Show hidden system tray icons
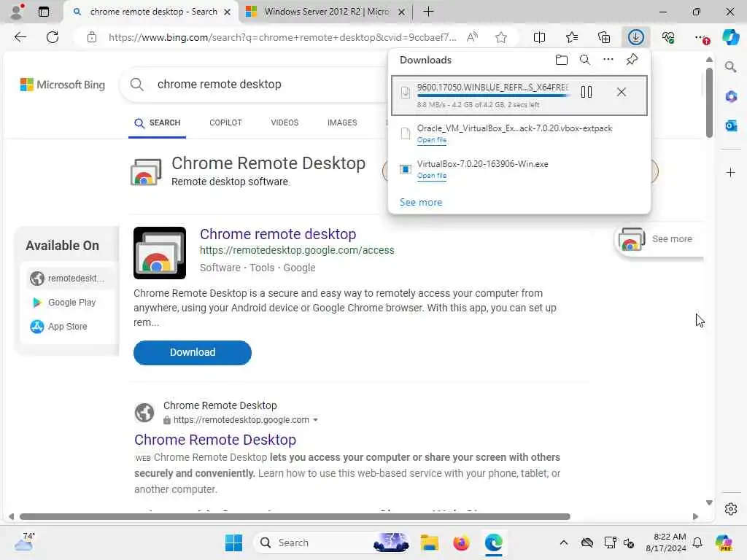Image resolution: width=747 pixels, height=560 pixels. pyautogui.click(x=564, y=542)
